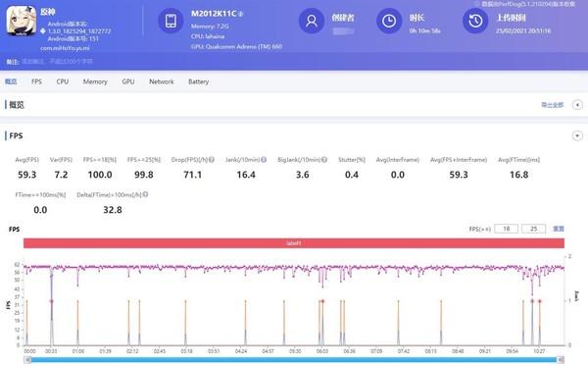588x366 pixels.
Task: Click the jank spike marker near 00:33
Action: [51, 301]
